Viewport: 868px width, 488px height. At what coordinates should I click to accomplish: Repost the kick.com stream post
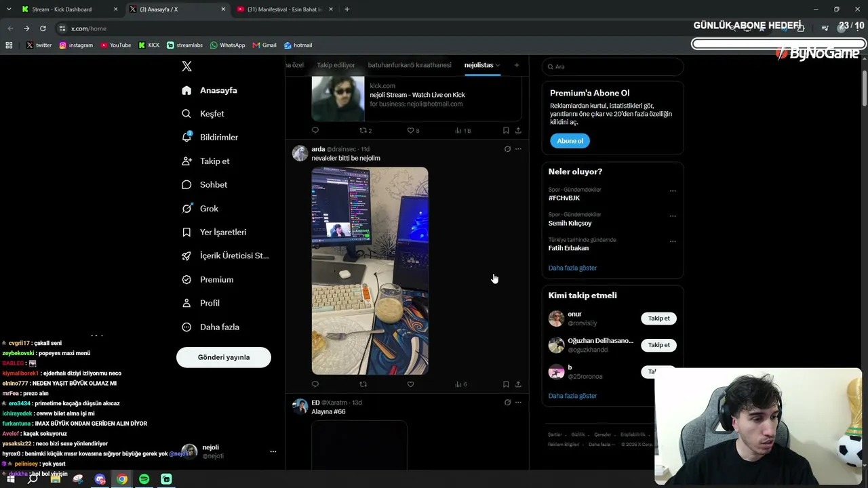coord(363,130)
